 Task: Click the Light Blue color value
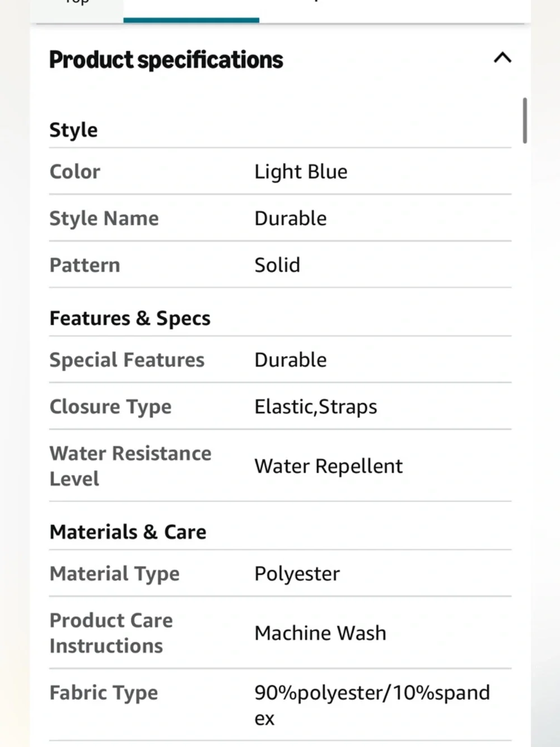[x=301, y=171]
